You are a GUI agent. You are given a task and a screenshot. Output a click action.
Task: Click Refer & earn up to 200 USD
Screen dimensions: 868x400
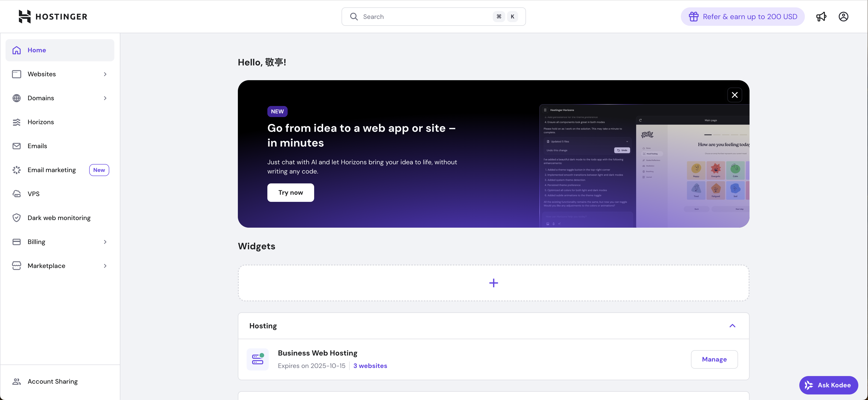coord(743,17)
